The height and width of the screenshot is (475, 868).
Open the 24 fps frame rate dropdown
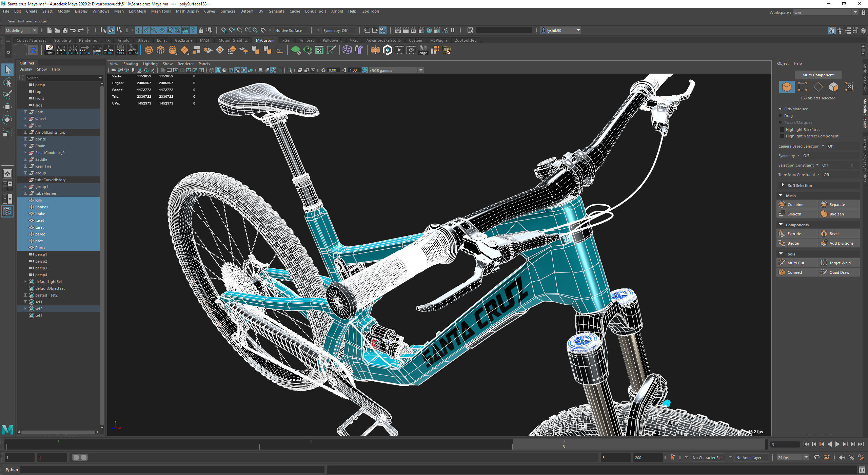(793, 457)
